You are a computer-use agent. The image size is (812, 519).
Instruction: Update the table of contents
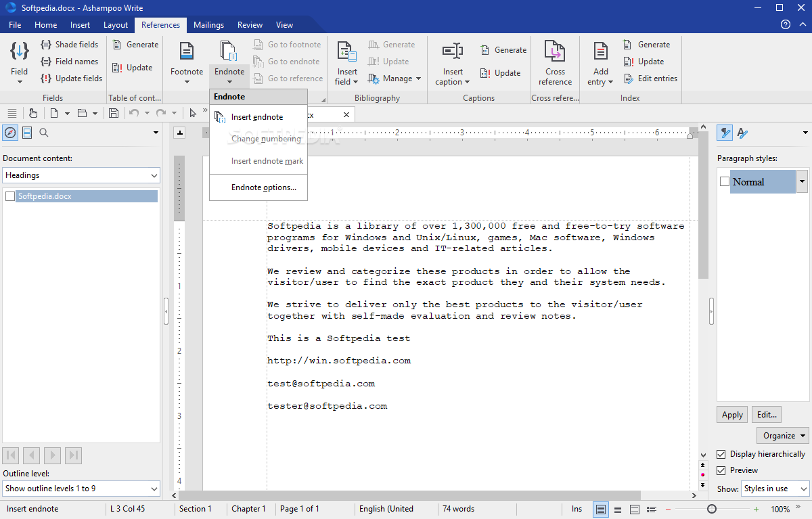(133, 68)
